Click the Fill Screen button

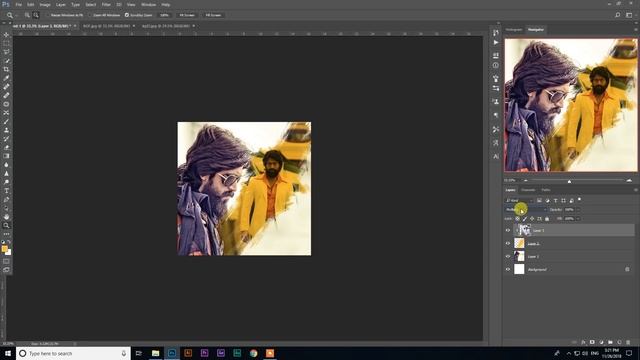213,15
